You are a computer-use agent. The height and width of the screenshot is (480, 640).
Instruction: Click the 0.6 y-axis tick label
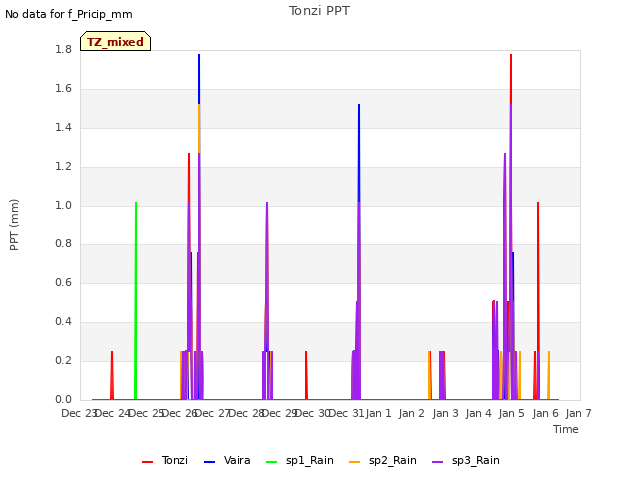tap(63, 282)
